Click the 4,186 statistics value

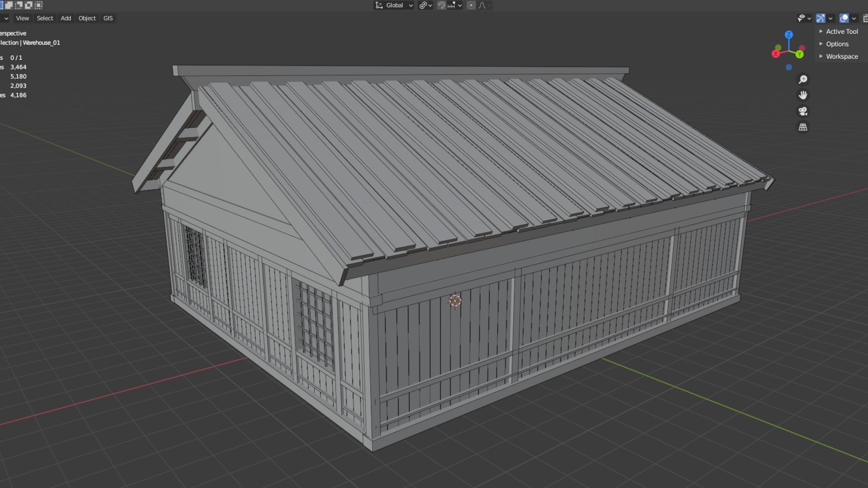[x=19, y=95]
